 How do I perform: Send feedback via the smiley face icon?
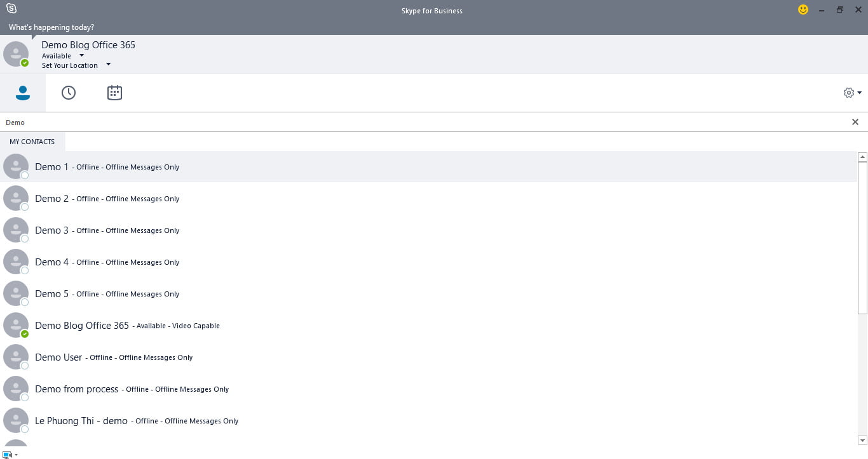coord(803,10)
